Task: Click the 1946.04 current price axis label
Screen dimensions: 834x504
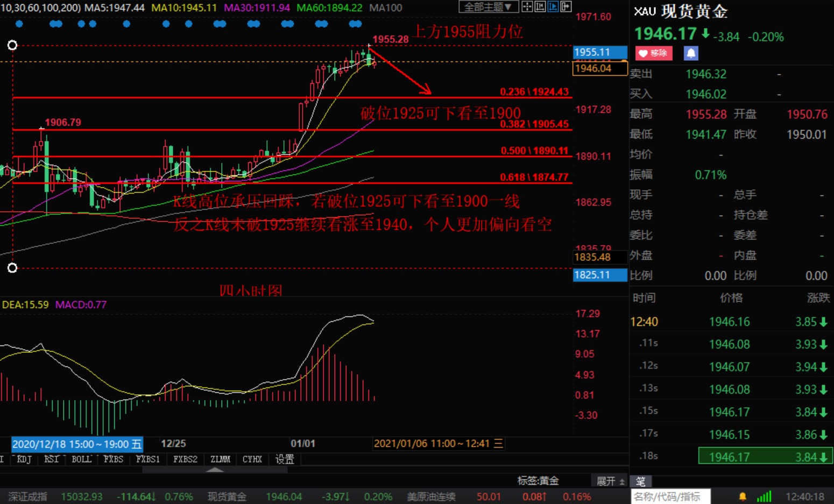Action: point(600,68)
